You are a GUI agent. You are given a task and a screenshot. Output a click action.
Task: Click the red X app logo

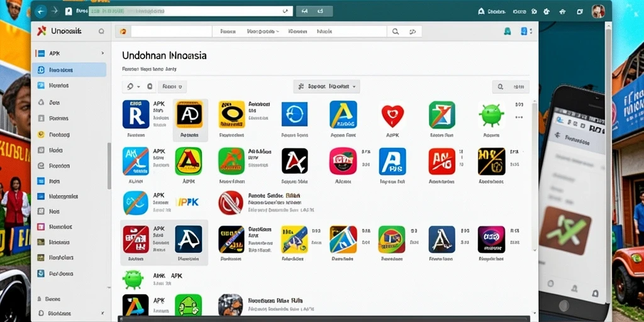click(42, 31)
